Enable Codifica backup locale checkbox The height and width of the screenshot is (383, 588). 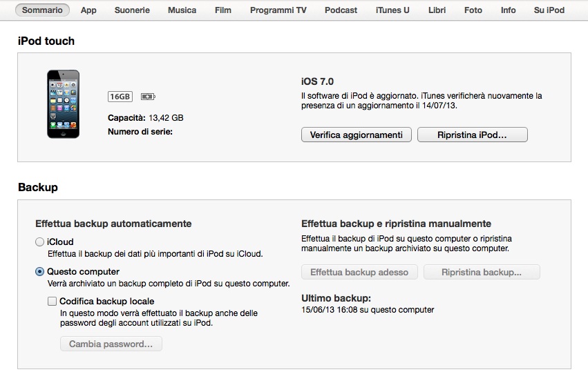[x=52, y=302]
